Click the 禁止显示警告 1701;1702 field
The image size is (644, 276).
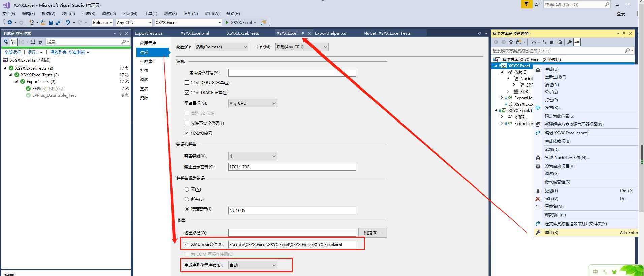[x=292, y=167]
